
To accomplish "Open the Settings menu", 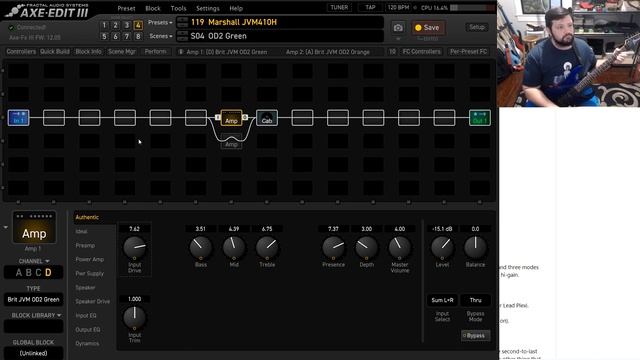I will coord(208,8).
